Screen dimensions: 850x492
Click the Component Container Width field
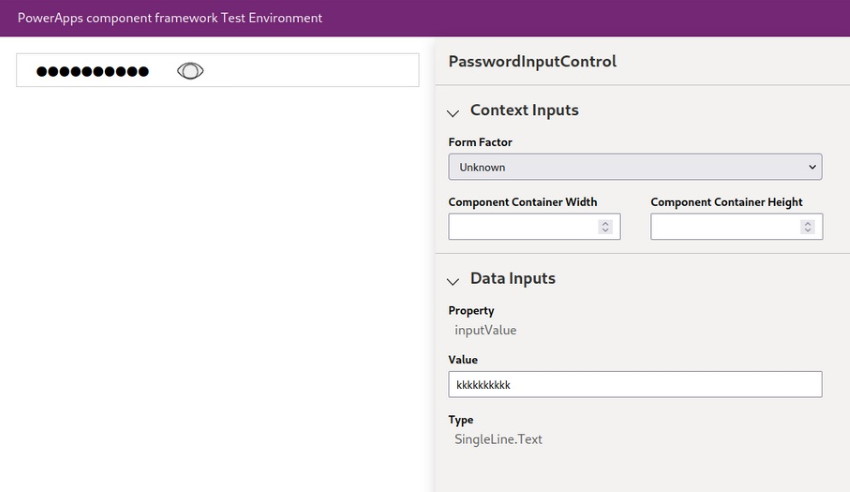[534, 226]
